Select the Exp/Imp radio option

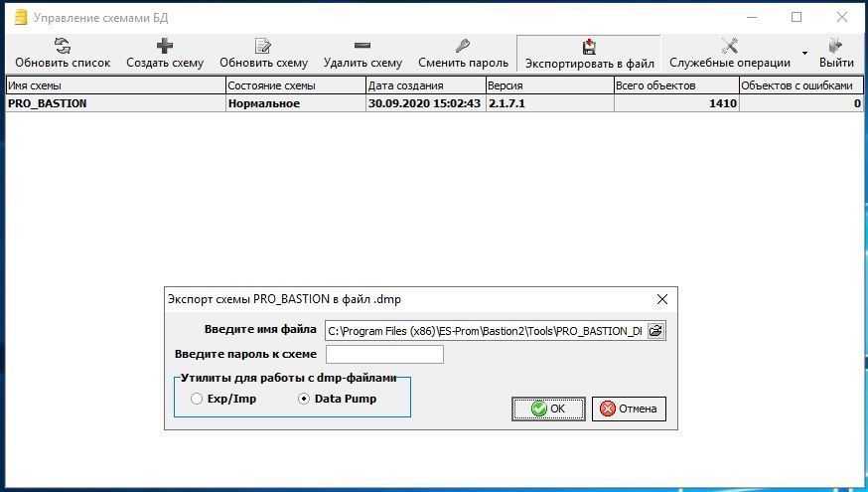197,399
